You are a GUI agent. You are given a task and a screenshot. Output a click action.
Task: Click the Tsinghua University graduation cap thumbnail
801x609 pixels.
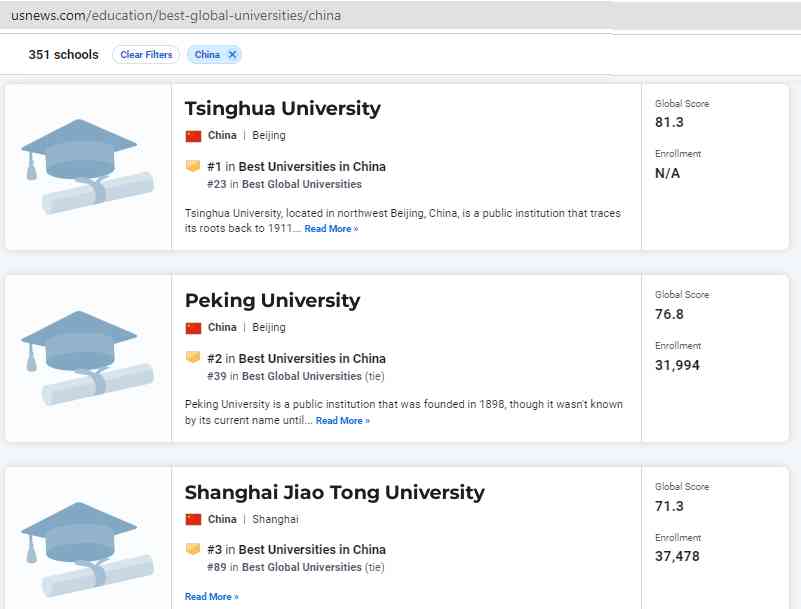88,166
